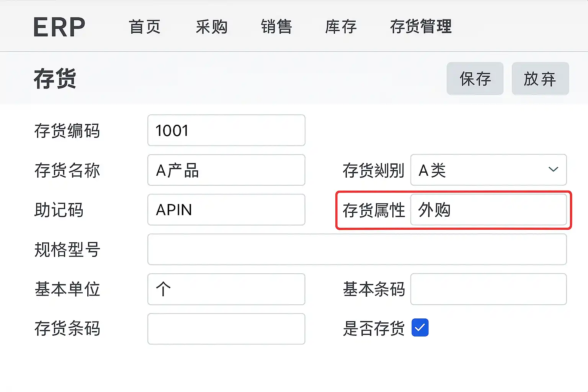The height and width of the screenshot is (392, 588).
Task: Uncheck the 是否存货 checkbox
Action: click(x=420, y=328)
